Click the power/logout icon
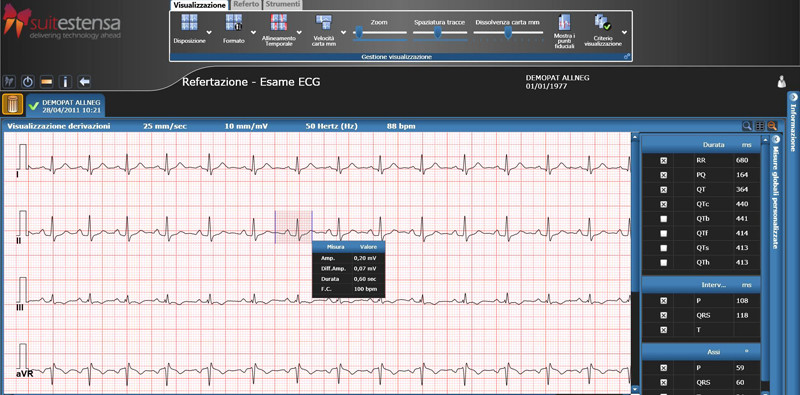The height and width of the screenshot is (395, 800). point(28,81)
